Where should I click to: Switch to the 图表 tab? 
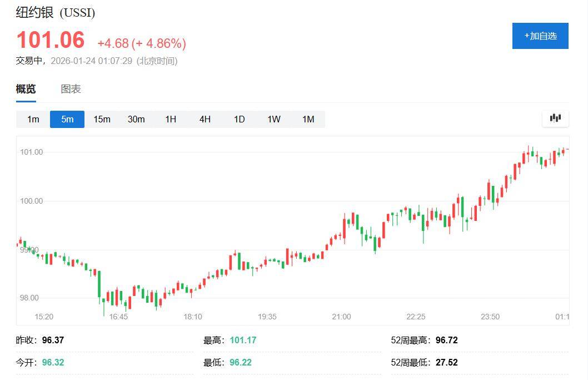(x=71, y=89)
